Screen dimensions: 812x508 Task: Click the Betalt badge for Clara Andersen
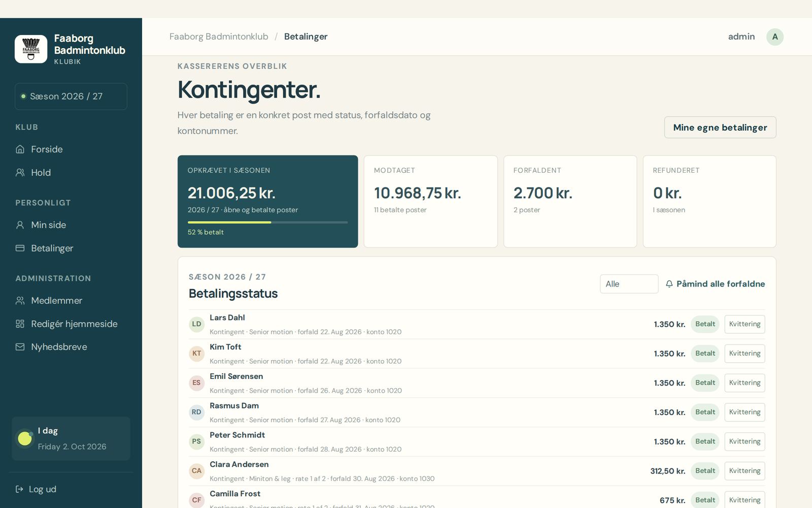click(x=705, y=471)
